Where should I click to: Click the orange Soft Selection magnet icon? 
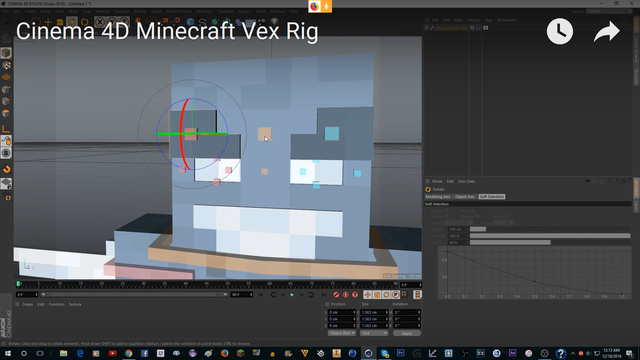6,169
